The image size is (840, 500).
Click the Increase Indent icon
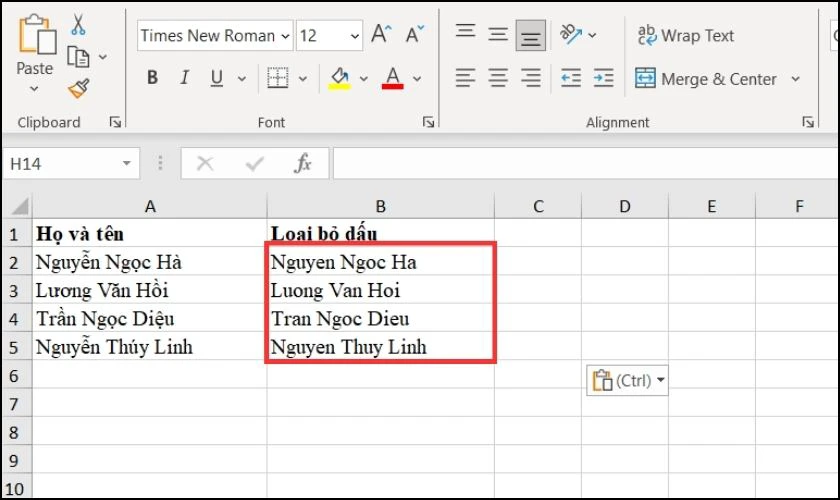pyautogui.click(x=604, y=78)
